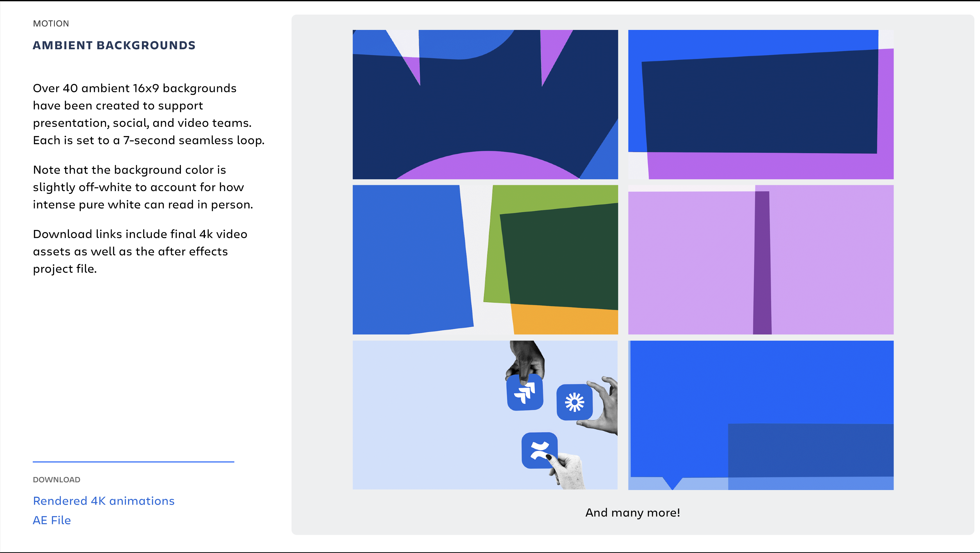Open the Rendered 4K animations download link
Screen dimensions: 980x553
(x=104, y=501)
